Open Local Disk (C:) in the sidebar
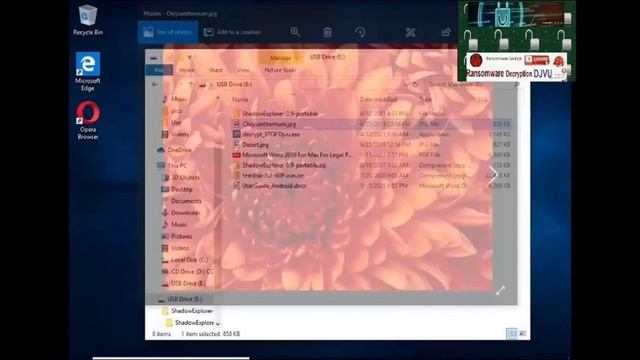This screenshot has width=640, height=360. point(185,260)
